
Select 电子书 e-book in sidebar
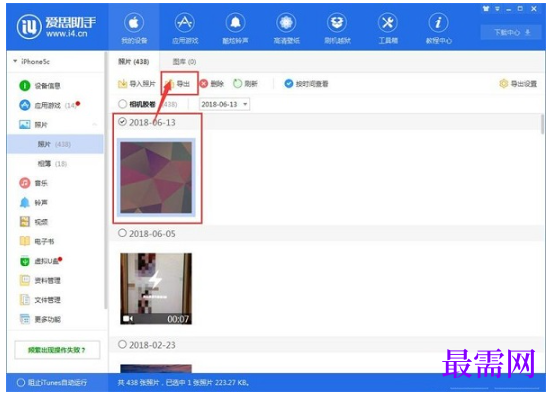click(37, 241)
